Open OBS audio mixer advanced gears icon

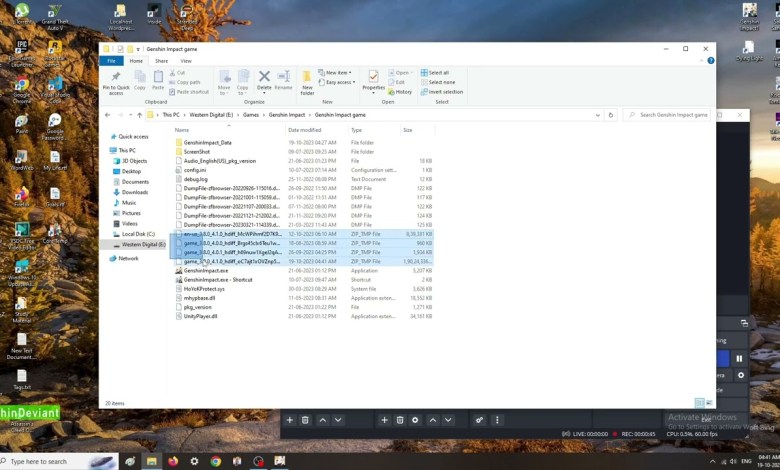[479, 420]
